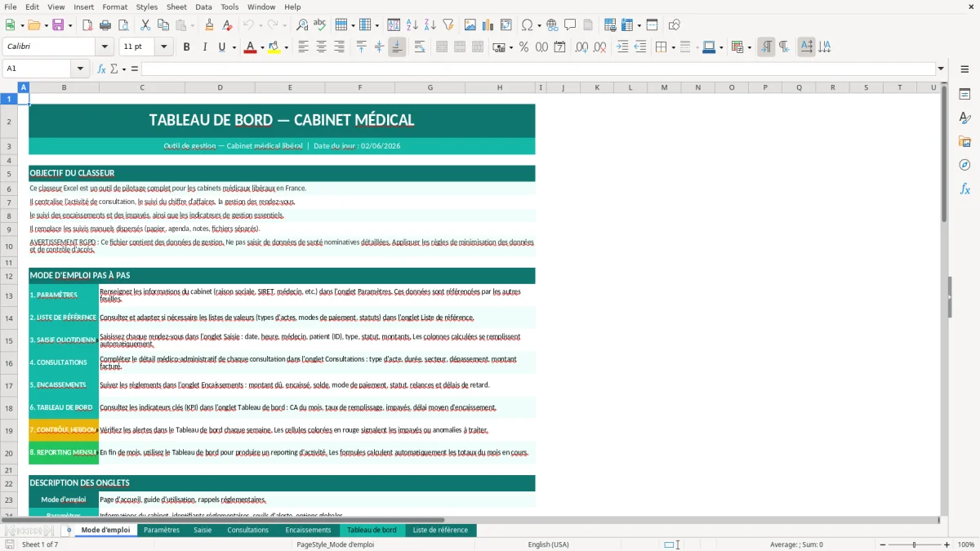Toggle Align Right
The image size is (980, 551).
[x=339, y=47]
